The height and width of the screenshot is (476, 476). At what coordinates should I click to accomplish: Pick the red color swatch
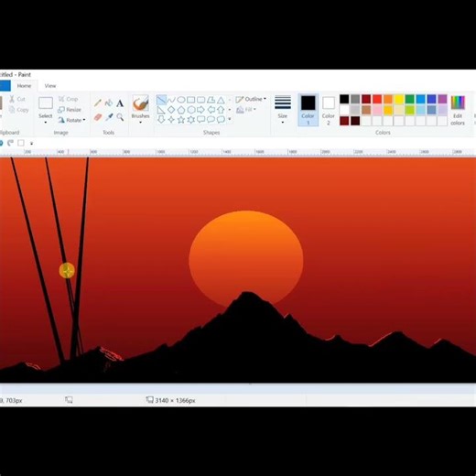(x=377, y=99)
